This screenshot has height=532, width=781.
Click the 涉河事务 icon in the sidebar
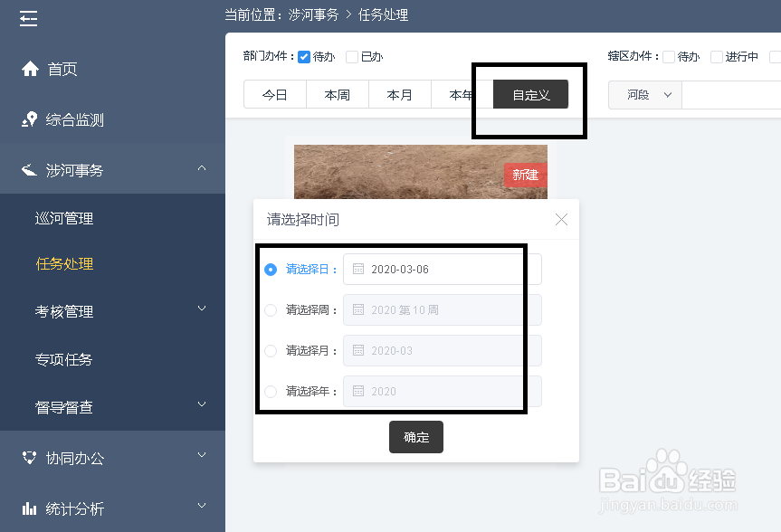point(29,170)
